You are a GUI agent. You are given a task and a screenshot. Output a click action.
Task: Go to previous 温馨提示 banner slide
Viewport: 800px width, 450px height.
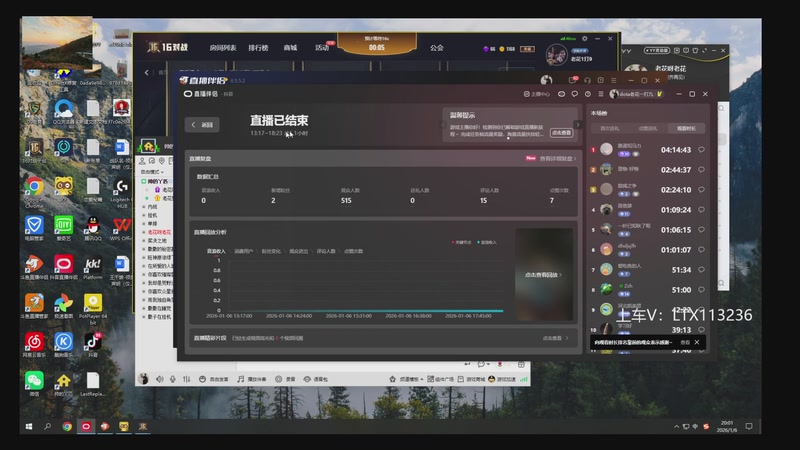coord(443,124)
